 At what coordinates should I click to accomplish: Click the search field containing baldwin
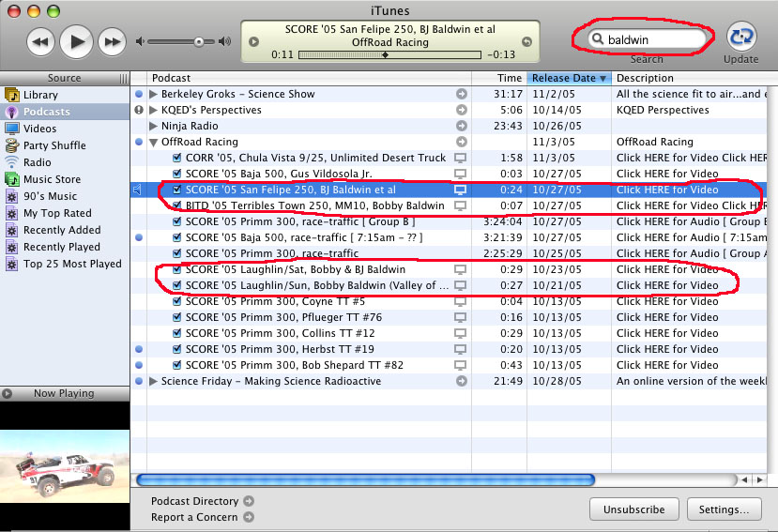coord(647,39)
